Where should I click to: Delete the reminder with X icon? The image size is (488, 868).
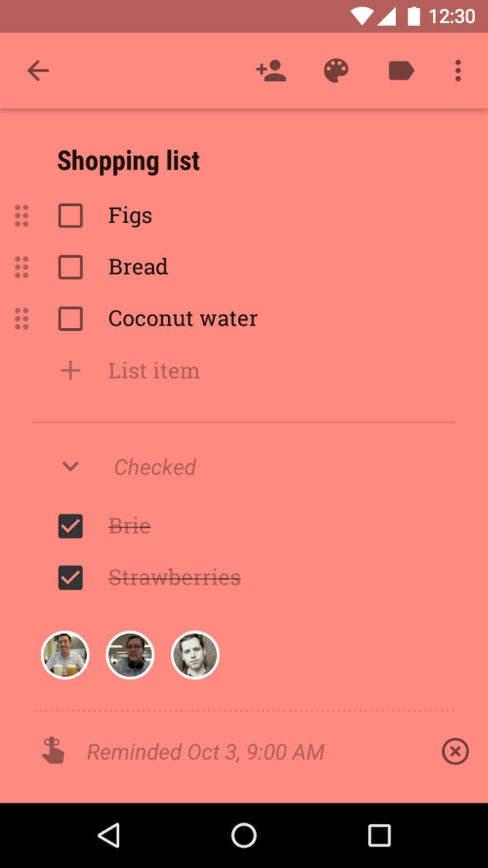pos(455,751)
